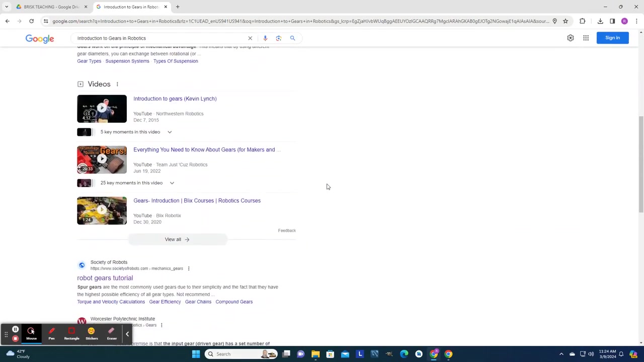Open the Stickers tool
The height and width of the screenshot is (362, 644).
(x=92, y=334)
